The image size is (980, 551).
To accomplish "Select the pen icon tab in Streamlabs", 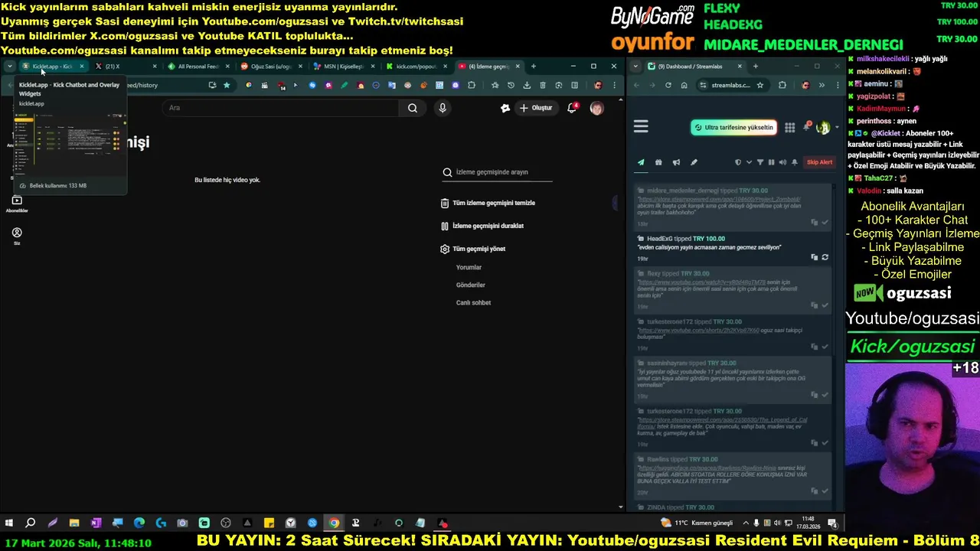I will 694,162.
